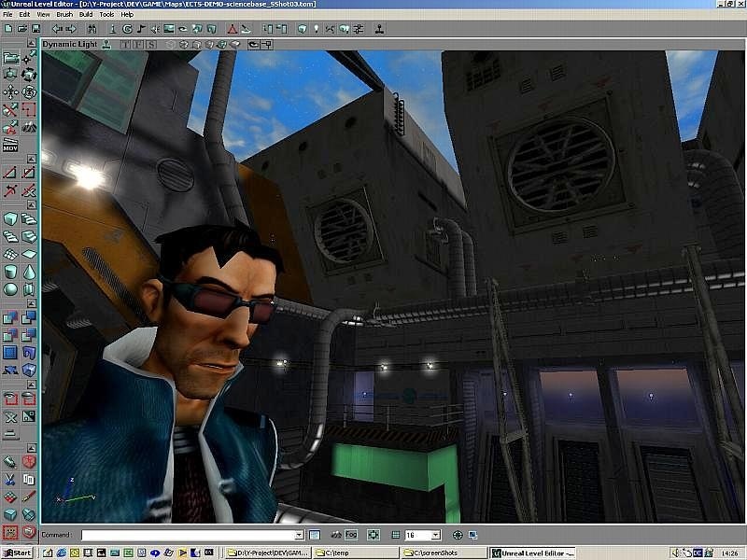Toggle the grid snap icon beside 16
747x560 pixels.
click(x=395, y=535)
